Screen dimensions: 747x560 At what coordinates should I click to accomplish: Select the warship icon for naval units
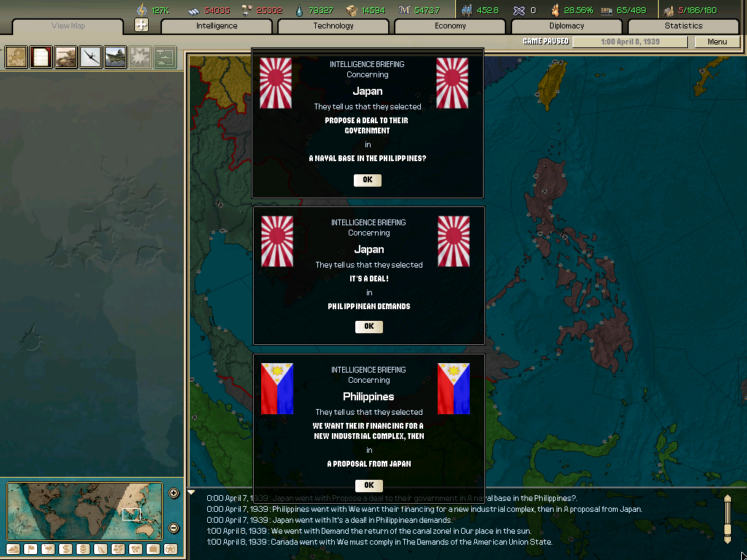pyautogui.click(x=115, y=57)
